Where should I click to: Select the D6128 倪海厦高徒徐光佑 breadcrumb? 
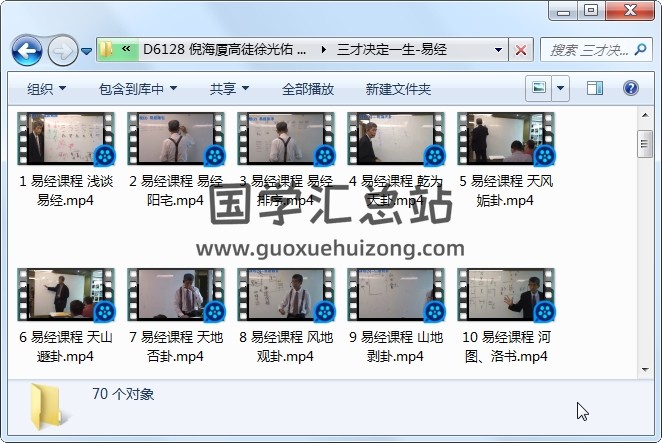(224, 49)
